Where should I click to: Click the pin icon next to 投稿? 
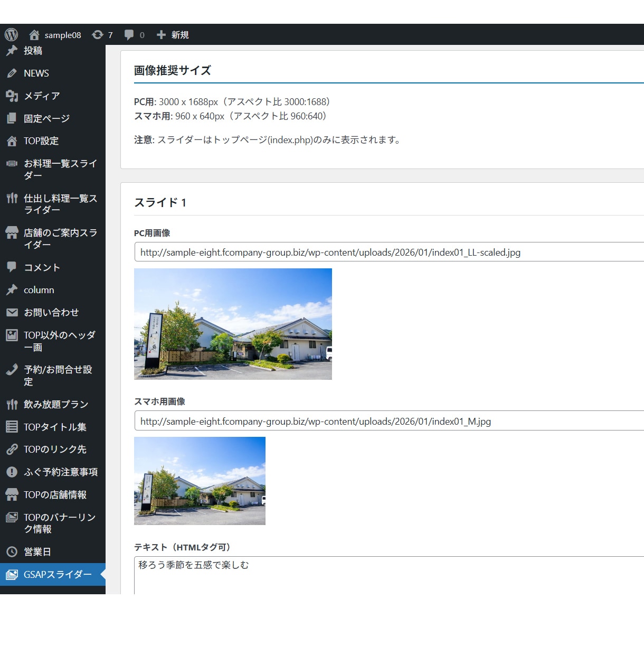[x=12, y=51]
